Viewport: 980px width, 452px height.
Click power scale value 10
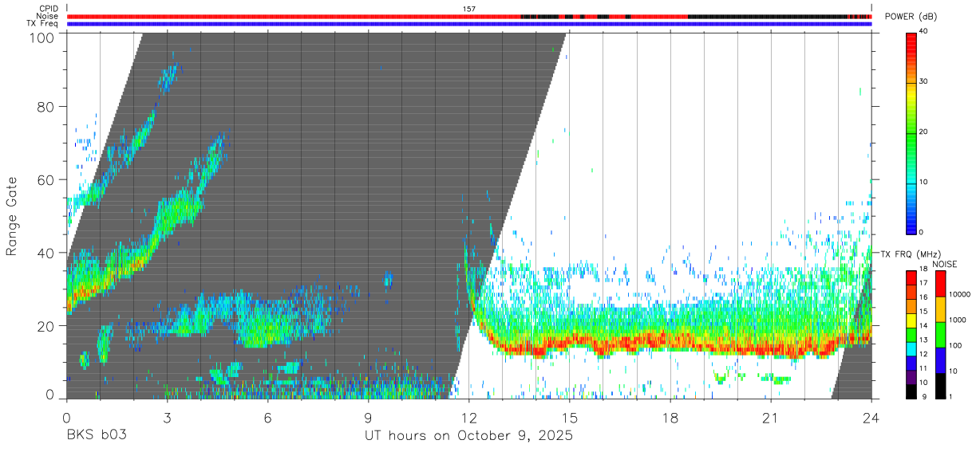[x=923, y=183]
